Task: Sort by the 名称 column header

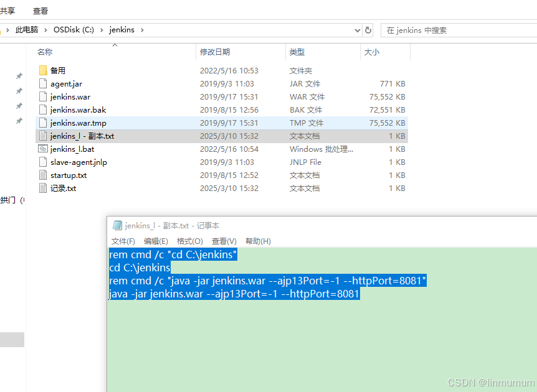Action: coord(44,52)
